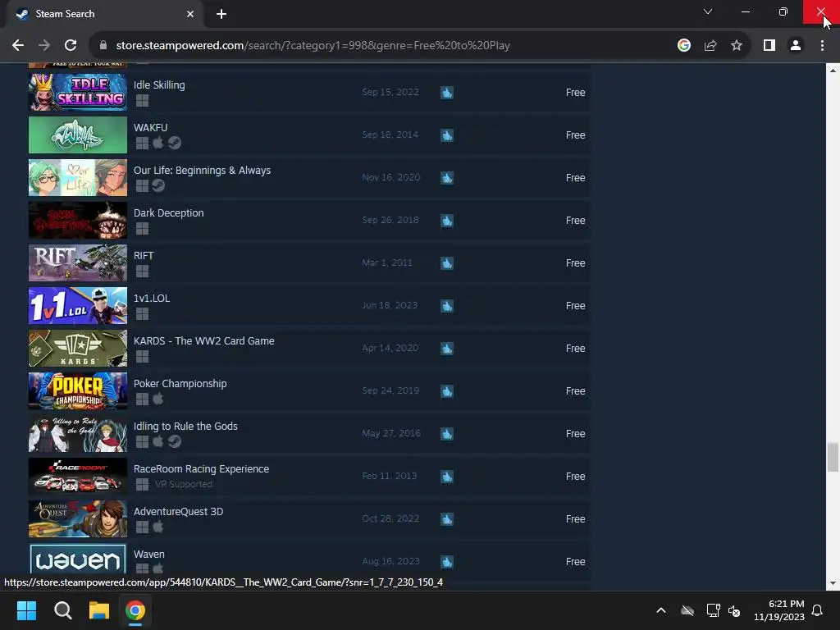Click the SteamOS icon under Idling to Rule the Gods
840x630 pixels.
pos(175,441)
